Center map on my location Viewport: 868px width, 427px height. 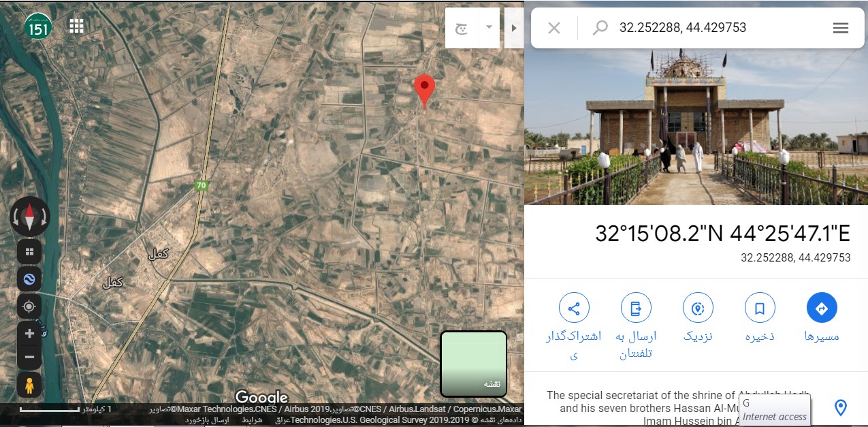[x=29, y=306]
